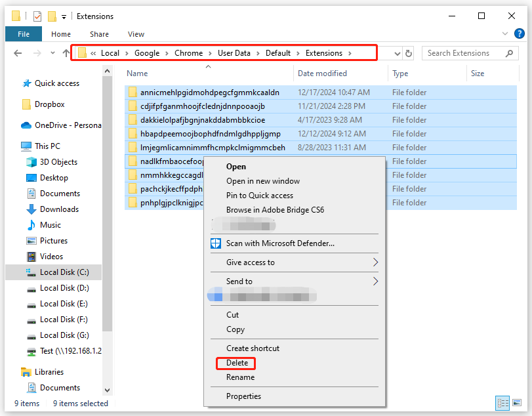Open the Help question mark icon
The image size is (532, 416).
click(519, 33)
